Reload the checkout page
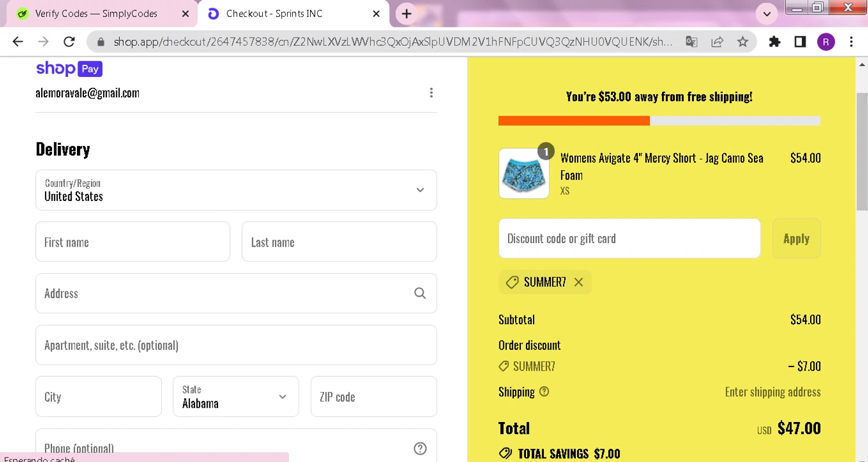This screenshot has height=462, width=868. click(x=69, y=42)
